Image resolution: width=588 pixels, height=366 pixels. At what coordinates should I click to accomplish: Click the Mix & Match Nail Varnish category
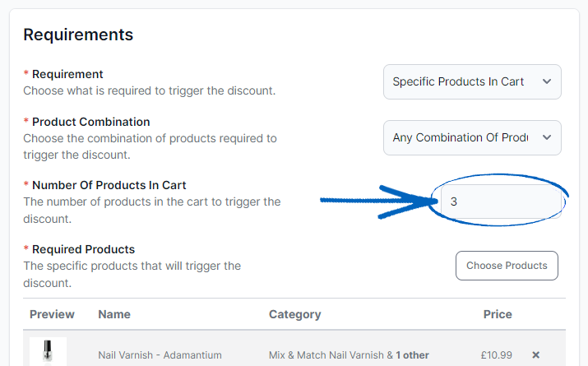coord(326,355)
